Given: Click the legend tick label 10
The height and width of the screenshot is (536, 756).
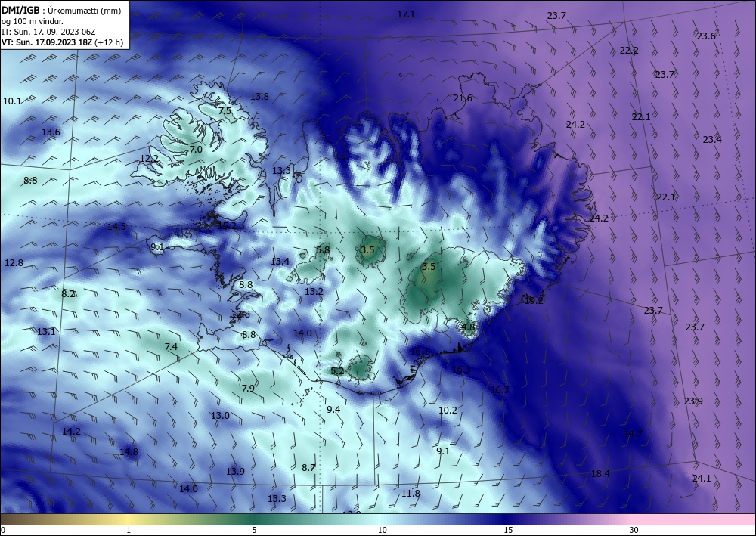Looking at the screenshot, I should click(382, 530).
